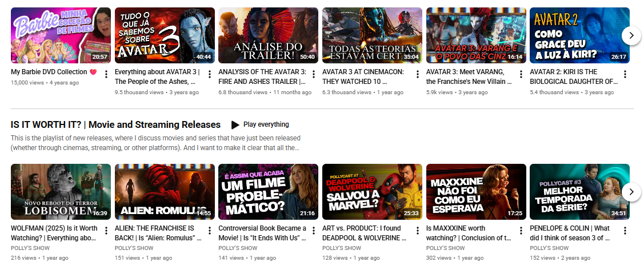This screenshot has height=270, width=644.
Task: Open POLLY'S SHOW channel under WOLFMAN video
Action: tap(30, 248)
